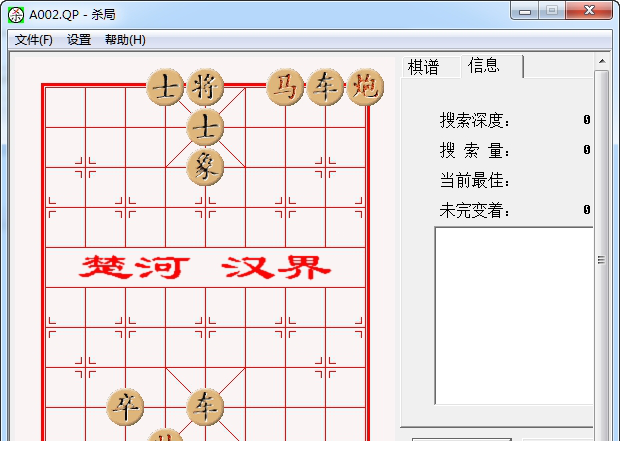620x458 pixels.
Task: Select the 象 elephant piece
Action: [x=205, y=167]
